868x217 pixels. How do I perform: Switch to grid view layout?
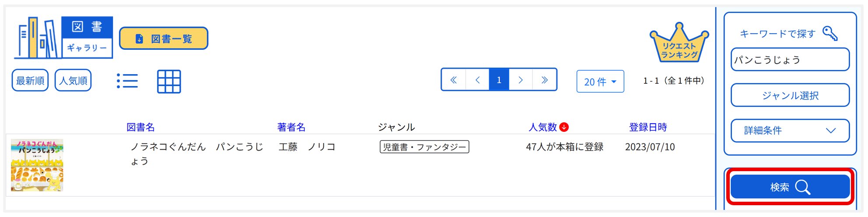(x=169, y=81)
